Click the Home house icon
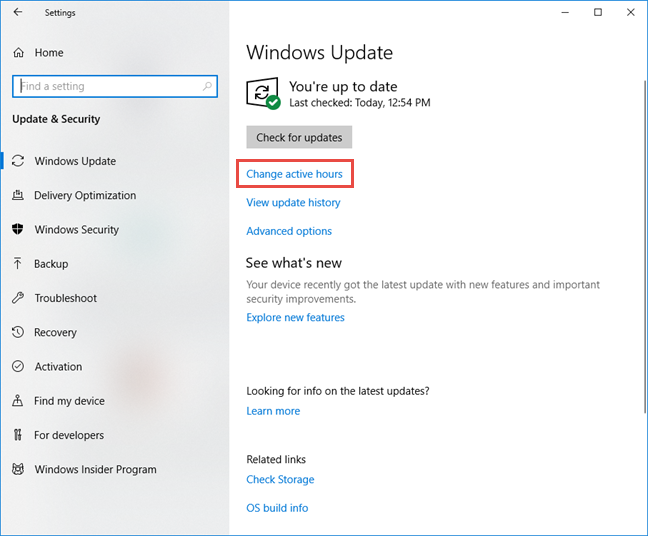The height and width of the screenshot is (536, 648). (x=19, y=53)
